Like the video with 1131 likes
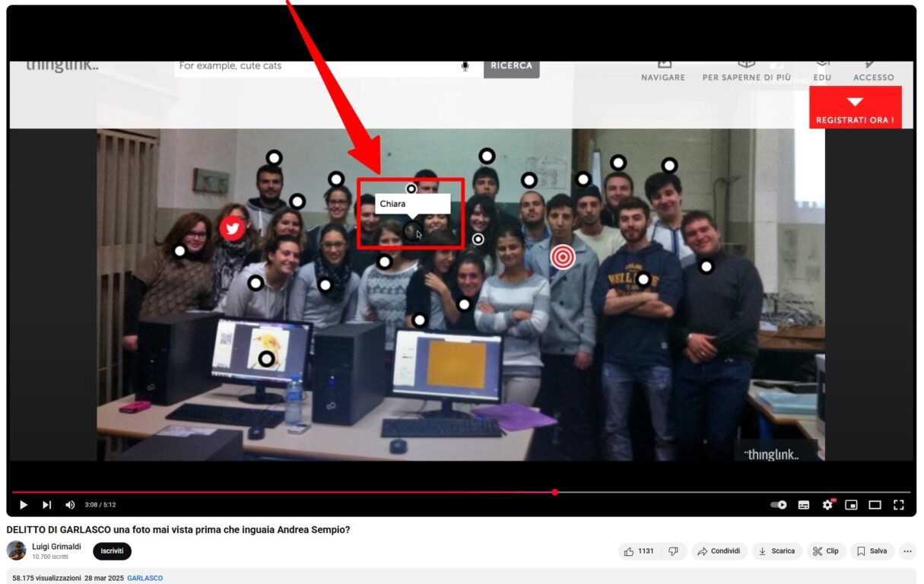Screen dimensions: 924x584 tap(640, 551)
